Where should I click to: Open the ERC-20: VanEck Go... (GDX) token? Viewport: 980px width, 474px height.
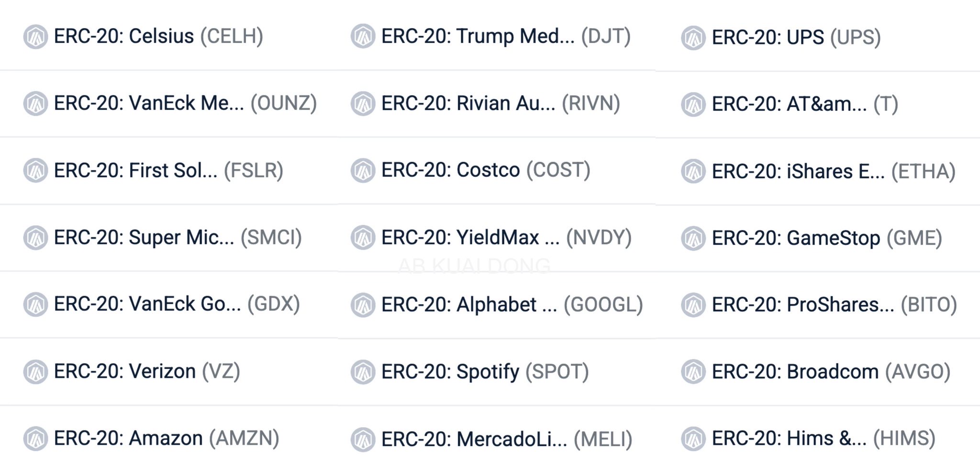(177, 304)
